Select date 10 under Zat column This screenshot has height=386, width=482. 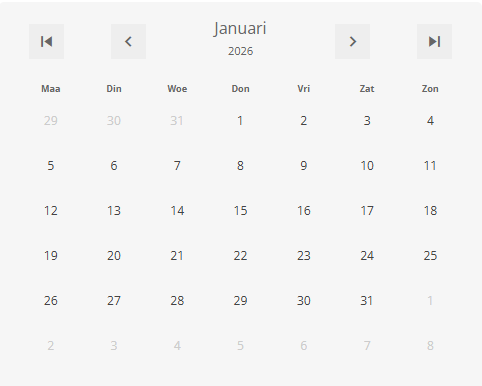click(x=367, y=166)
